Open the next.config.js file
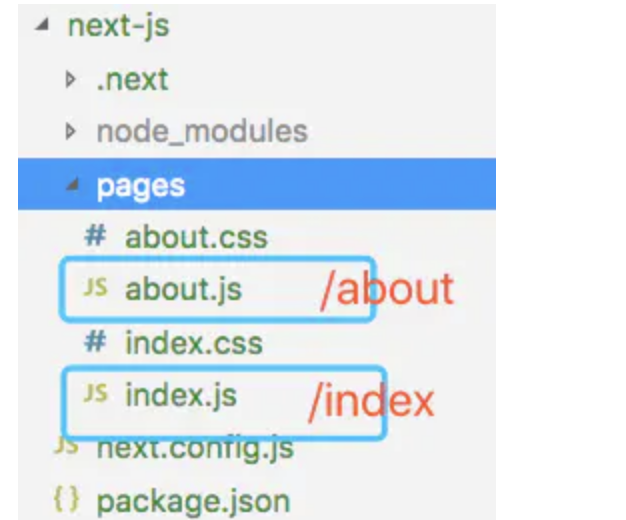626x520 pixels. click(x=195, y=447)
